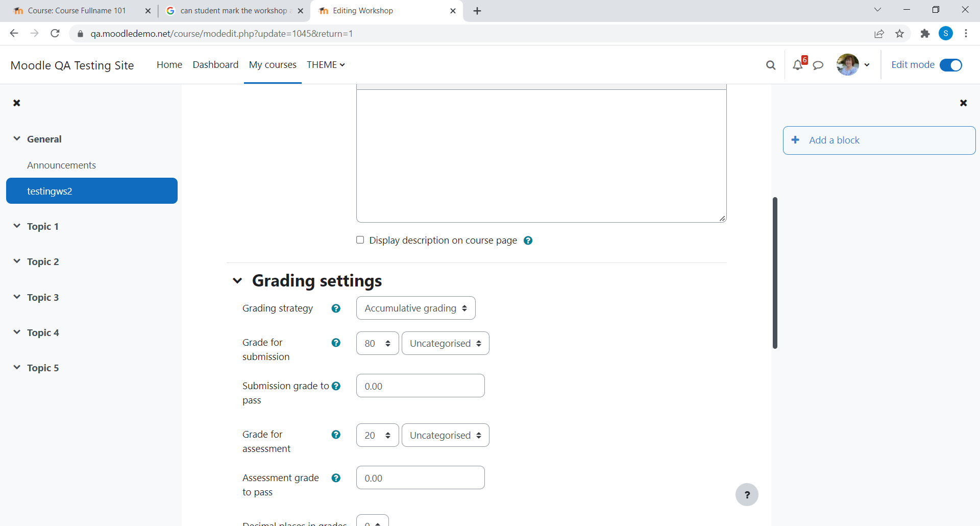
Task: Open help for Grade for assessment
Action: [x=336, y=435]
